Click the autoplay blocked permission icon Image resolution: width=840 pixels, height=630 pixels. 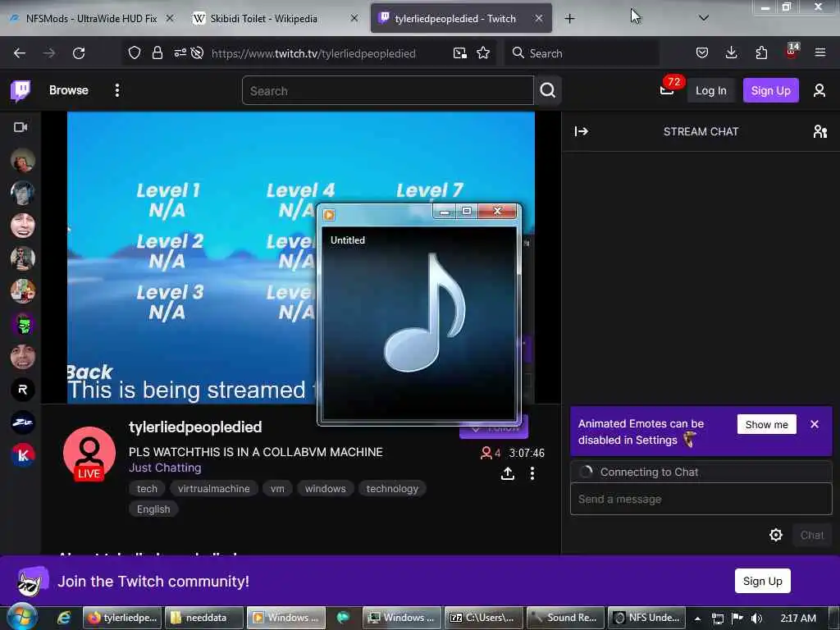click(x=197, y=53)
